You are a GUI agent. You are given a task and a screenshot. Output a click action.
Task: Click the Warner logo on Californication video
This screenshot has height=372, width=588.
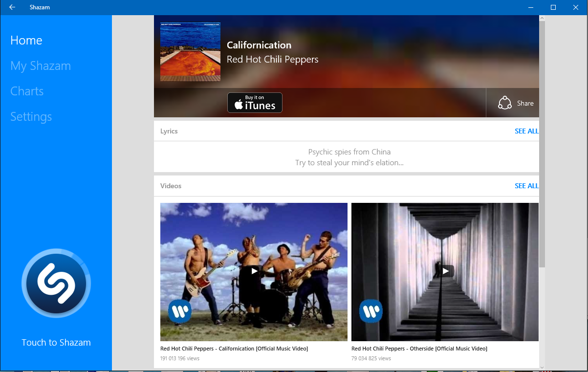pyautogui.click(x=180, y=311)
